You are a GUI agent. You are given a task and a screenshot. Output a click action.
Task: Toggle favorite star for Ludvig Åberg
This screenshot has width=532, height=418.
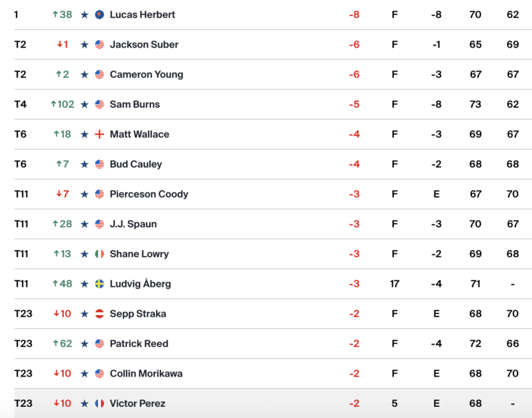click(84, 284)
